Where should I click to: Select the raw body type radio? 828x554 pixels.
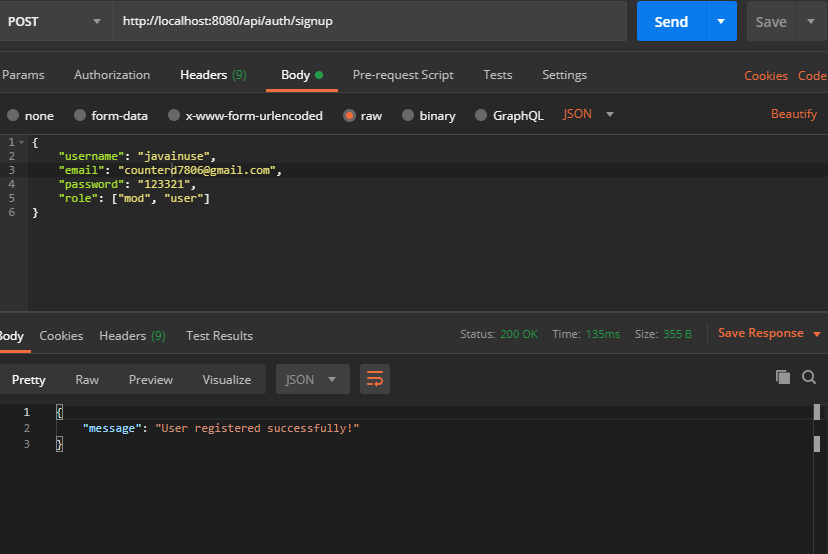[x=349, y=115]
